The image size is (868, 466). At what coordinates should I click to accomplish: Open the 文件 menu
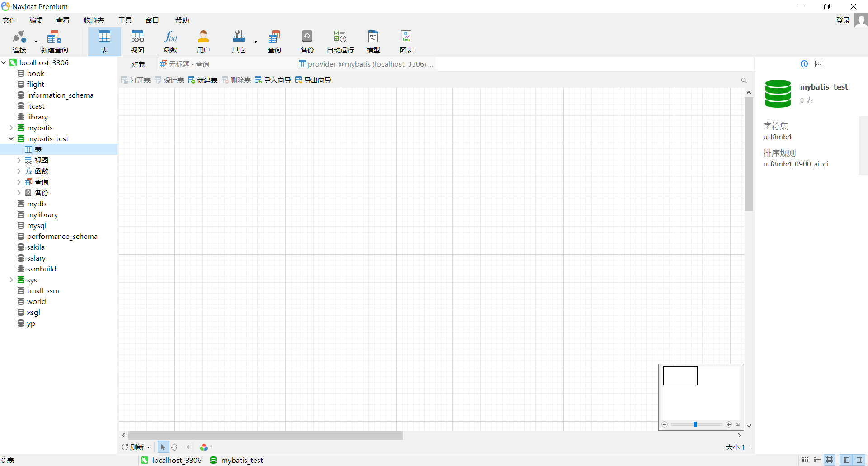9,20
